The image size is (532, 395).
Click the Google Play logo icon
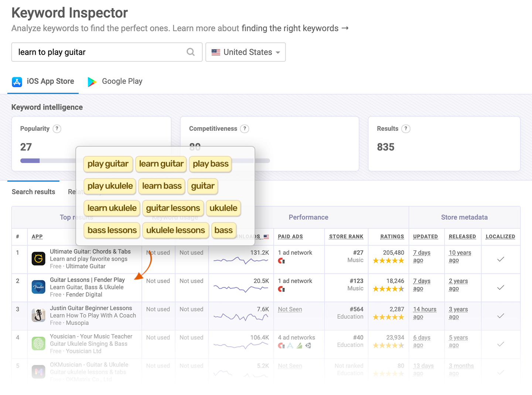(x=92, y=82)
